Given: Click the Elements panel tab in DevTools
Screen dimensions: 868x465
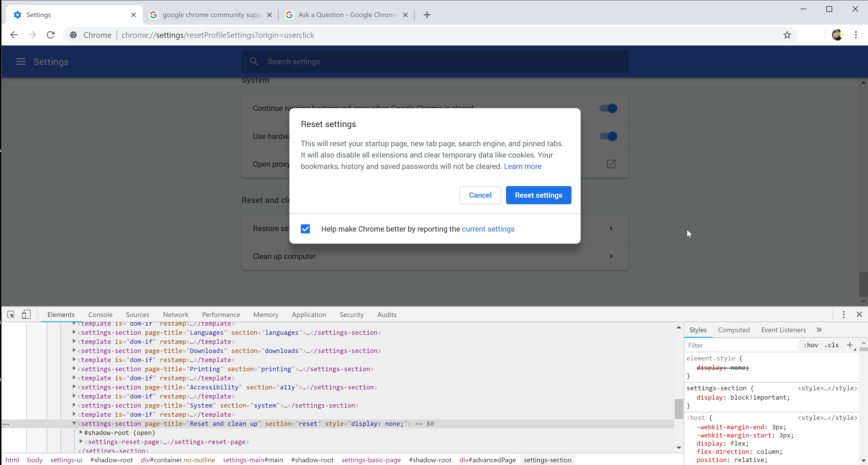Looking at the screenshot, I should point(60,314).
